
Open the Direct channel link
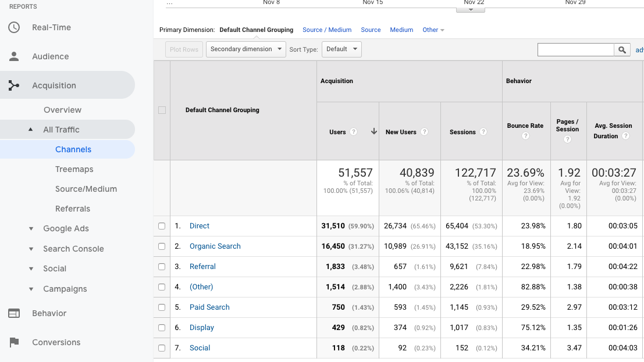199,225
